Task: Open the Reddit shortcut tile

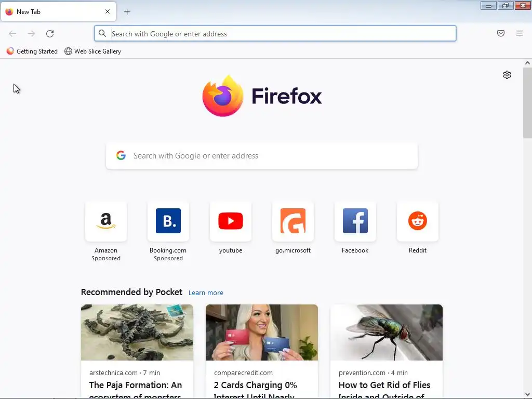Action: coord(418,221)
